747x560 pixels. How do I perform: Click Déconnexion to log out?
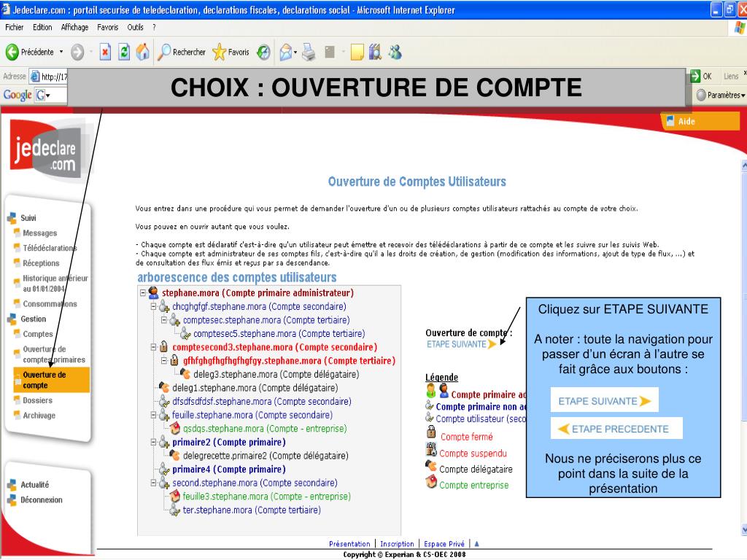42,500
